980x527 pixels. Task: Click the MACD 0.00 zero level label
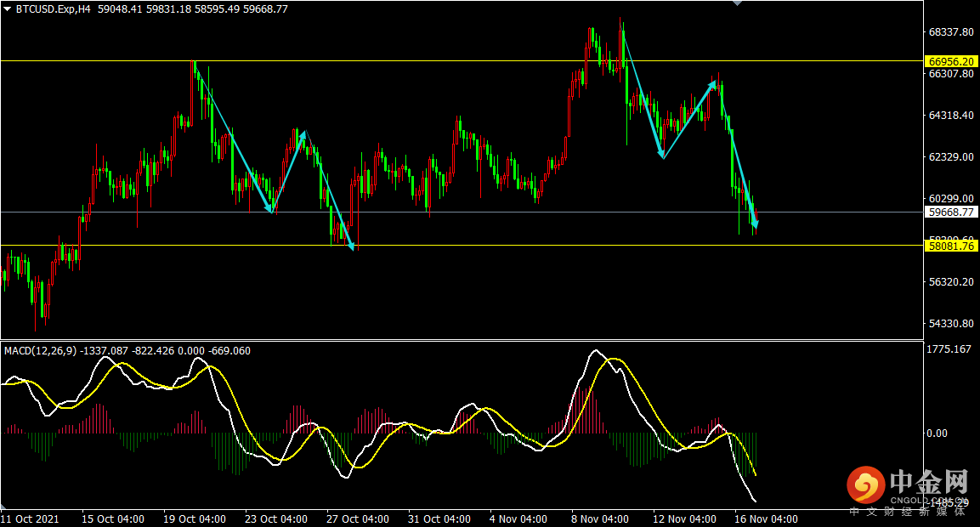(938, 433)
